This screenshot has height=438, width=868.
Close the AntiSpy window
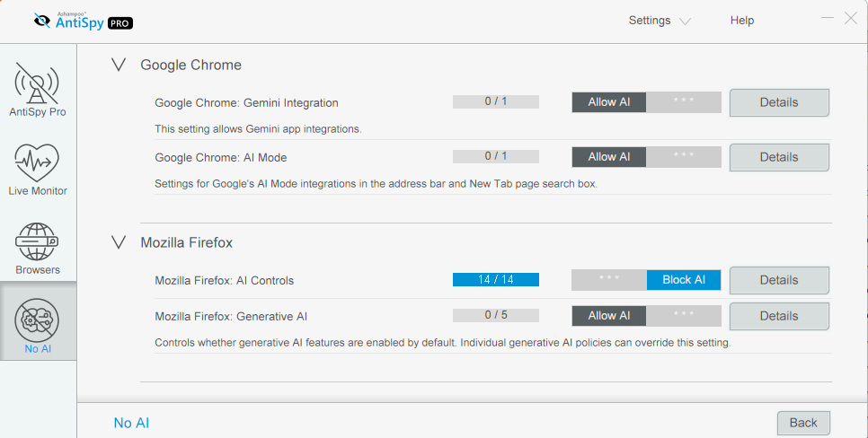[x=851, y=18]
